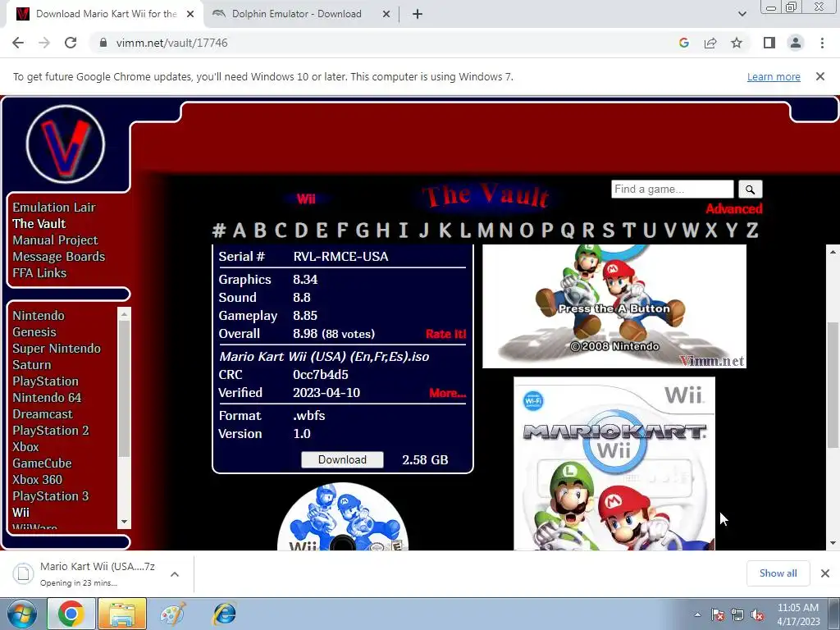Open the Chrome profile avatar
This screenshot has width=840, height=630.
click(x=796, y=43)
